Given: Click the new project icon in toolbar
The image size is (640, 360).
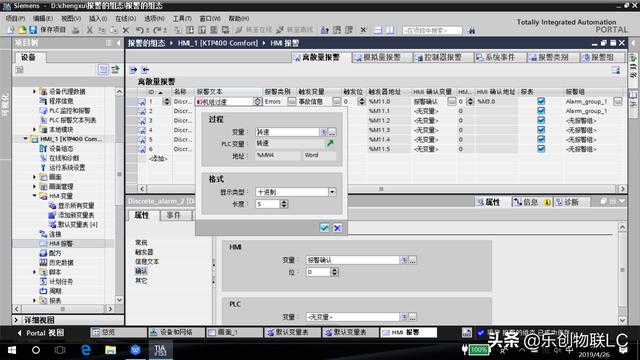Looking at the screenshot, I should (11, 30).
